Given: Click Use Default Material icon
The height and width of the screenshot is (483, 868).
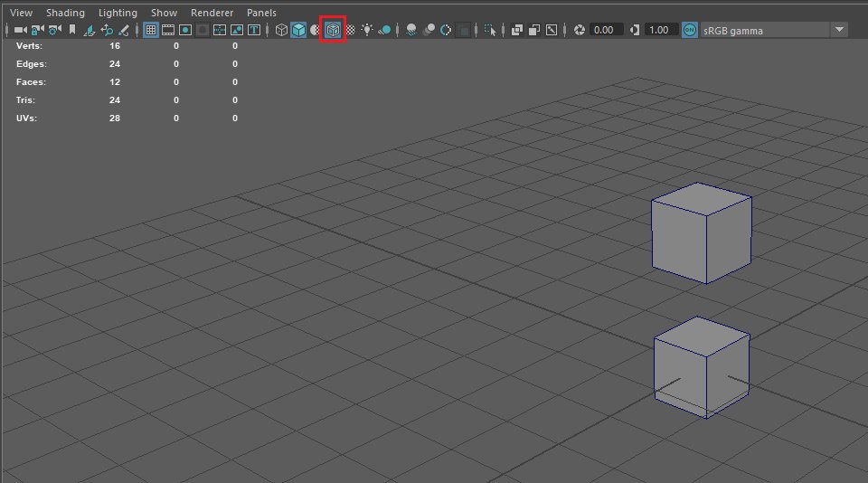Looking at the screenshot, I should pyautogui.click(x=315, y=30).
